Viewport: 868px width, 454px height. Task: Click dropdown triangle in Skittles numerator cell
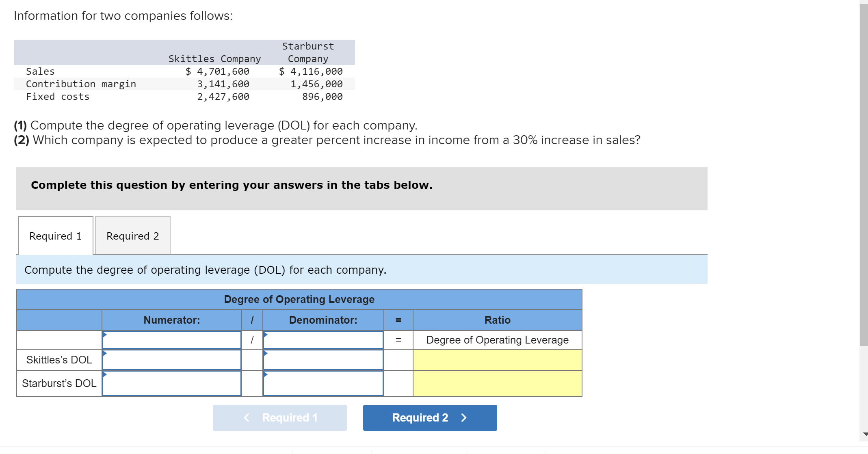click(x=105, y=353)
